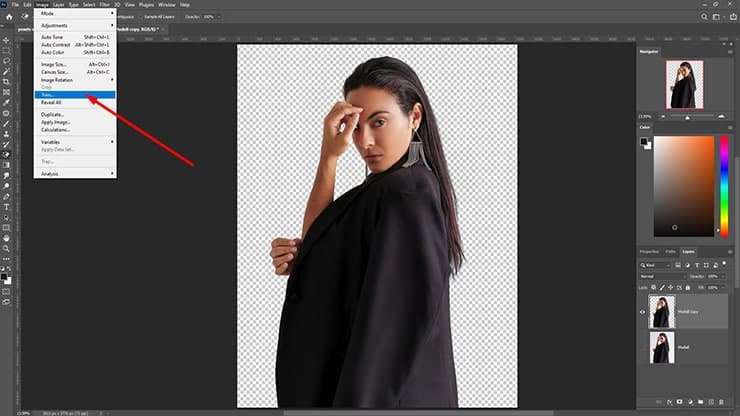Select the Pen tool
This screenshot has width=740, height=416.
pyautogui.click(x=6, y=196)
